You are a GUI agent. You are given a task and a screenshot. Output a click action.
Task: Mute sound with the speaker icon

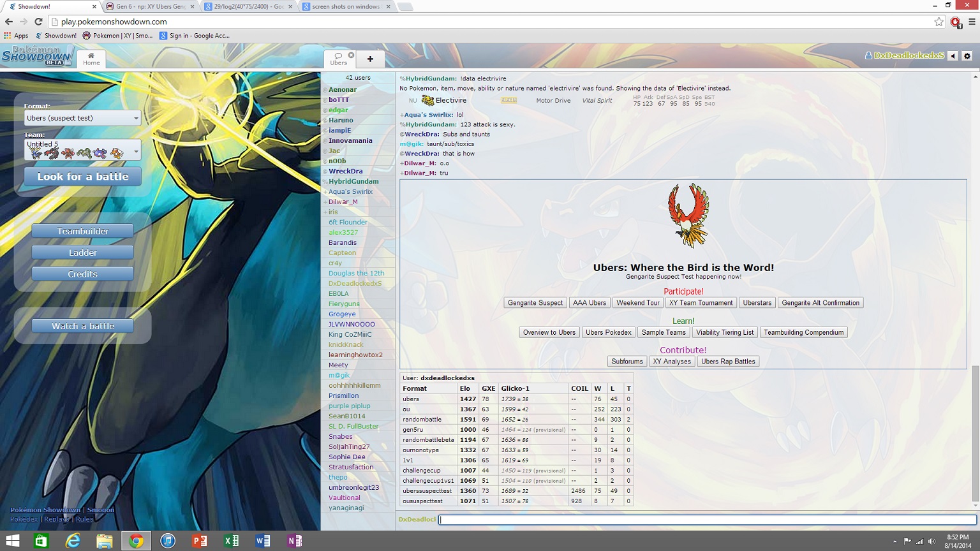(x=953, y=56)
